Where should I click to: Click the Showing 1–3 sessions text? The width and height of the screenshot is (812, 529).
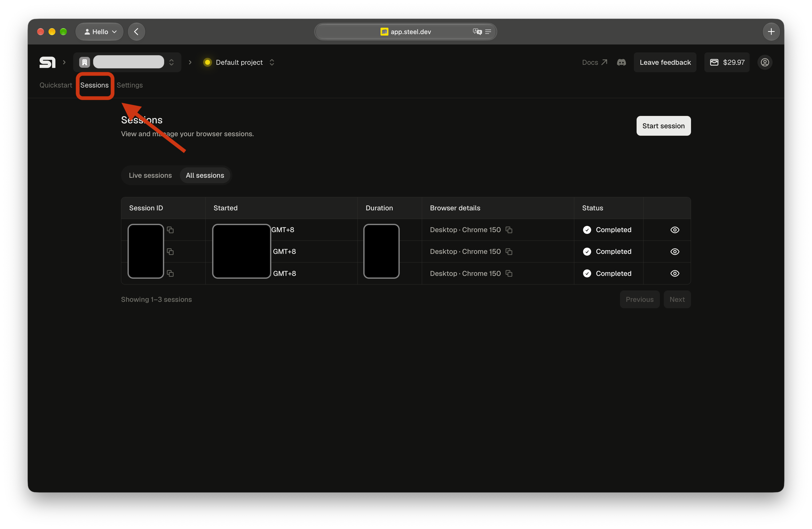pos(156,299)
